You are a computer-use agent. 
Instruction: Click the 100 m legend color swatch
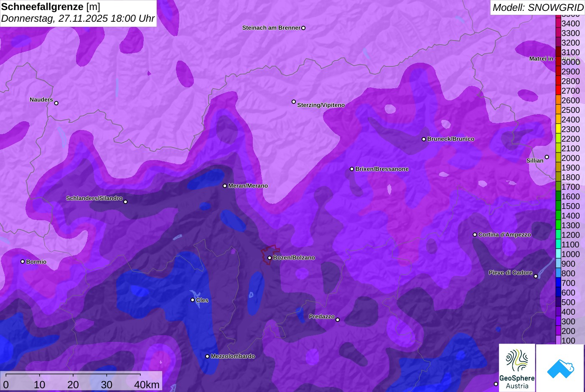coord(558,340)
